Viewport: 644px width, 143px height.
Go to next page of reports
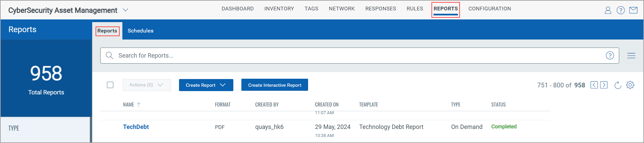point(604,85)
